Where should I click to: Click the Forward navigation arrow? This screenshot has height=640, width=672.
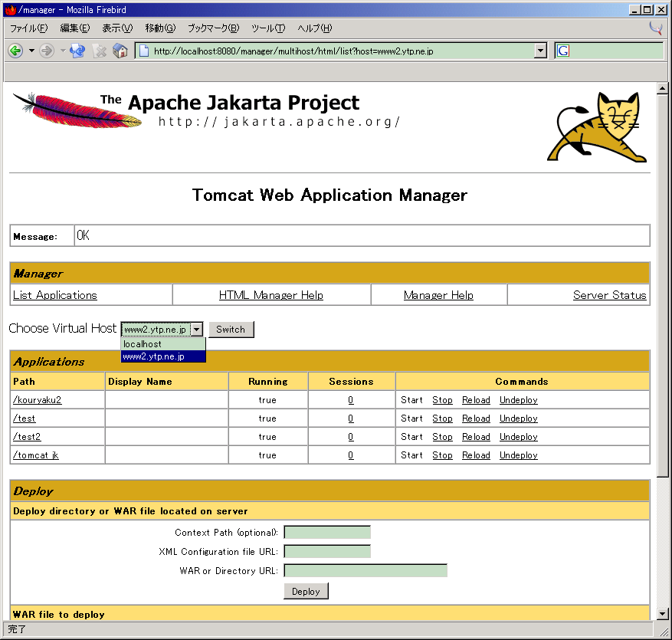(x=47, y=51)
